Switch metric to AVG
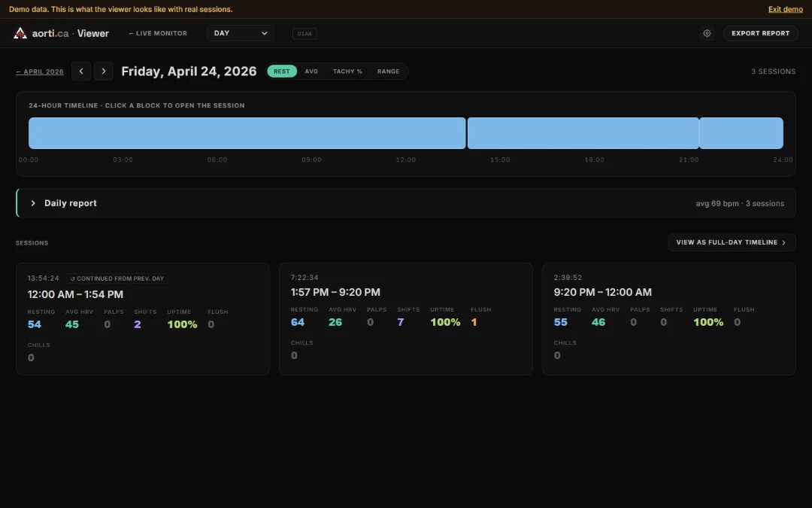 click(311, 71)
